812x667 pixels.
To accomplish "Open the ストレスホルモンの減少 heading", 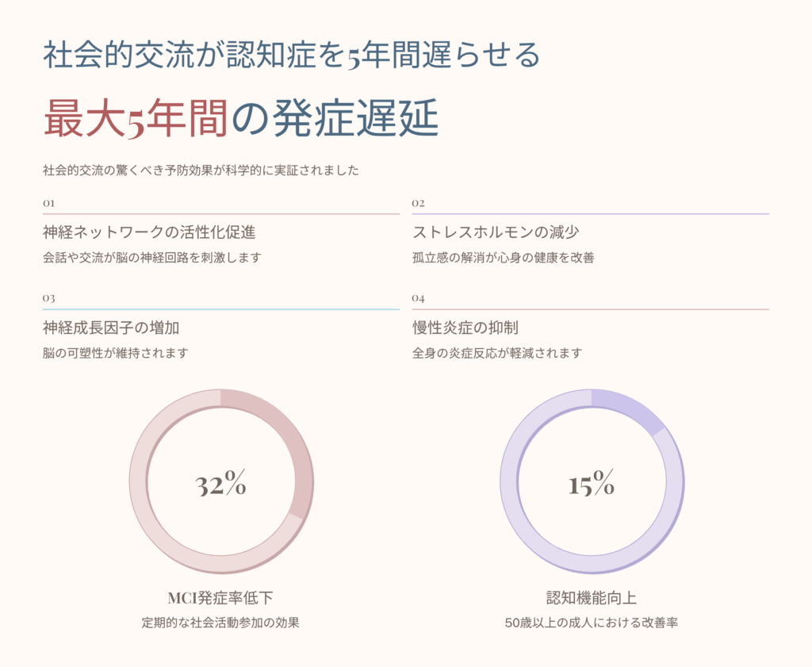I will (501, 232).
